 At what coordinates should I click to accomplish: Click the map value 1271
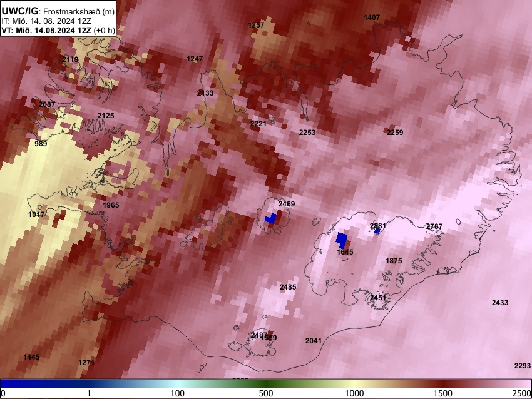click(86, 363)
